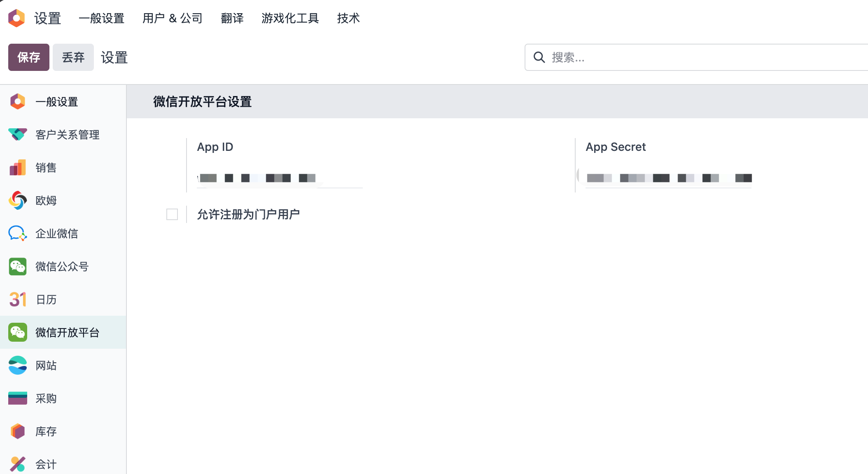Select the Sales (销售) bar chart icon

point(17,168)
